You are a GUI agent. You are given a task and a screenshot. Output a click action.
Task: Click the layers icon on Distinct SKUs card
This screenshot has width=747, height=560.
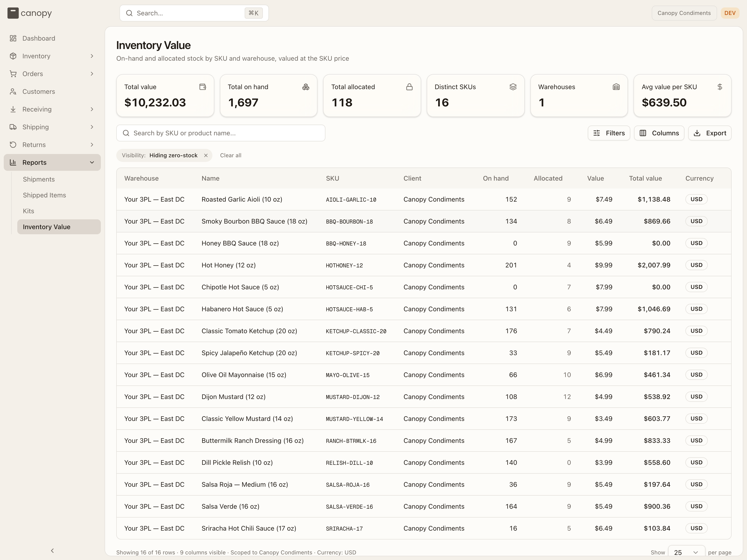[513, 87]
